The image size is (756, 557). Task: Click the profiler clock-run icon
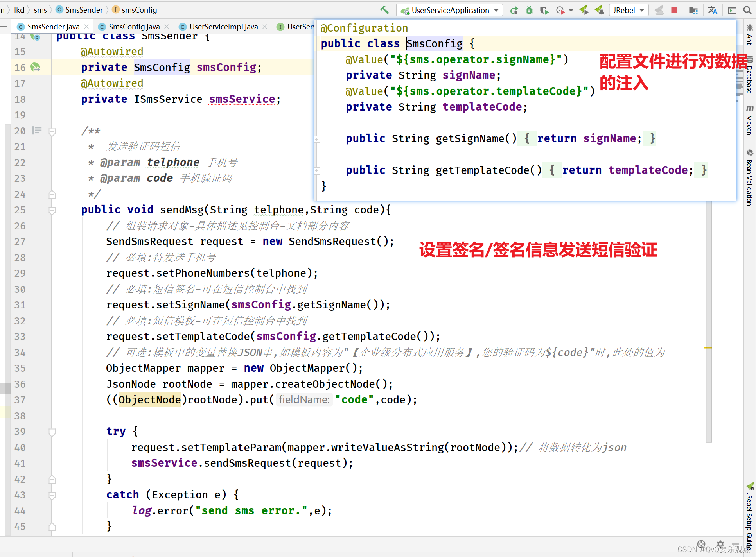click(x=560, y=10)
